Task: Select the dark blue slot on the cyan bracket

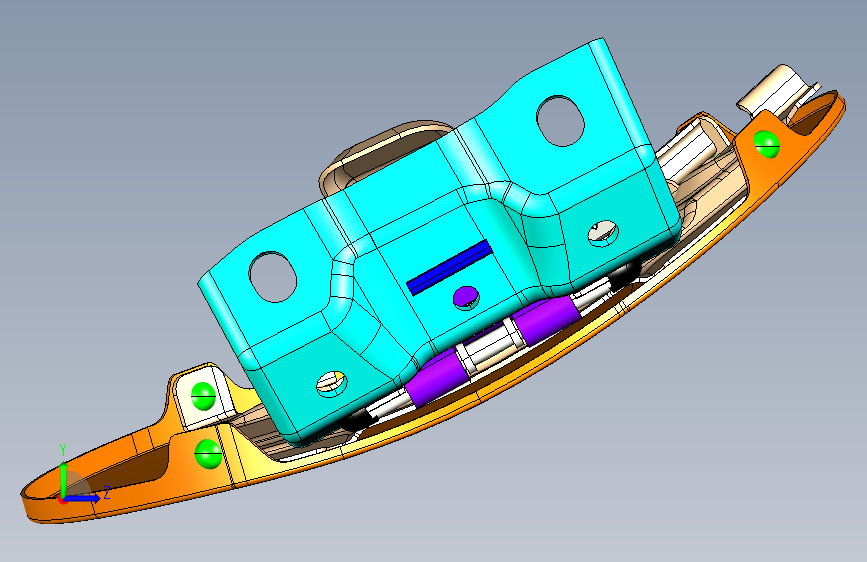Action: click(449, 267)
